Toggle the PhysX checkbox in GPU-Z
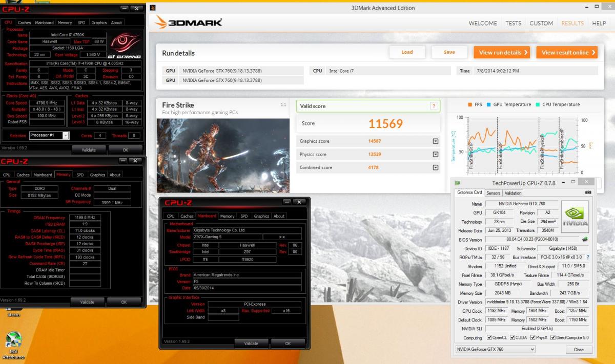Screen dimensions: 615x364 (532, 338)
